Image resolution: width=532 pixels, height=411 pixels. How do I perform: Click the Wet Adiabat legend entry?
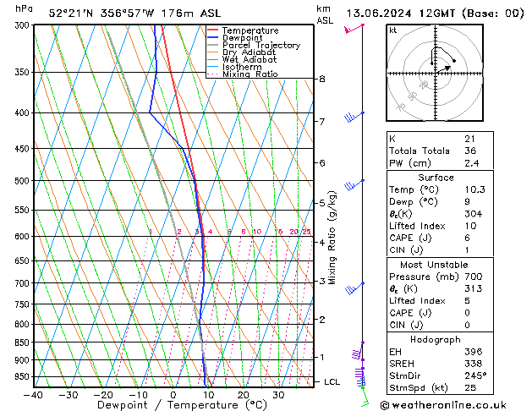point(242,60)
